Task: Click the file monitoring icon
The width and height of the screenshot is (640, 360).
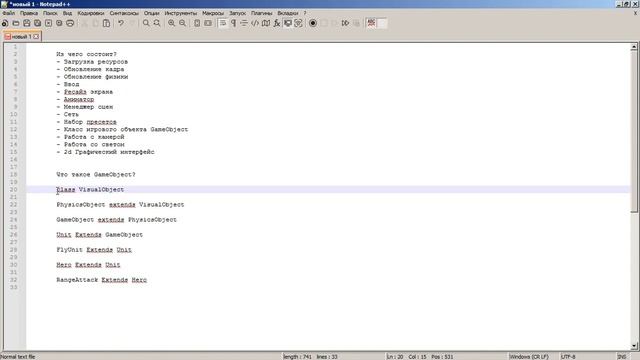Action: (x=298, y=23)
